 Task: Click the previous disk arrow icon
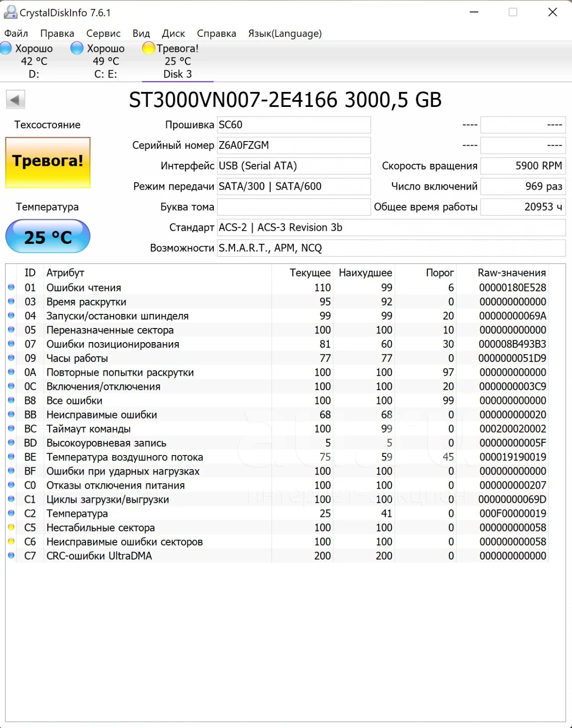[x=15, y=100]
